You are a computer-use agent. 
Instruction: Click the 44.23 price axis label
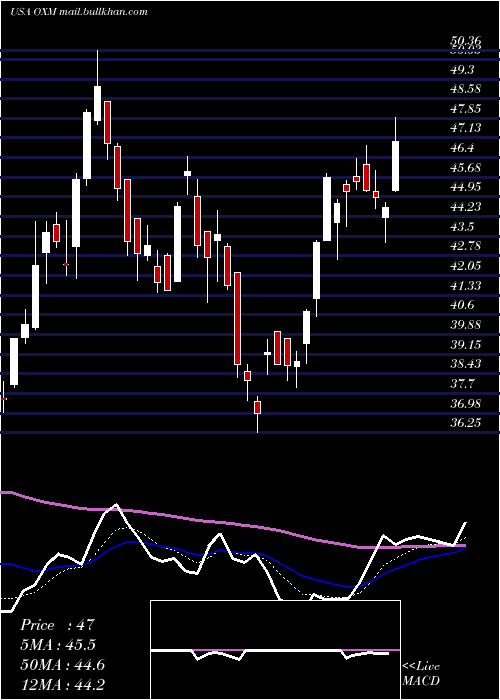[x=466, y=207]
